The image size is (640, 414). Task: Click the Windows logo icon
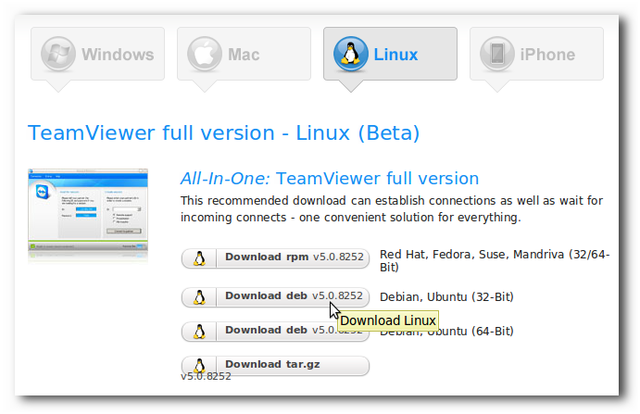tap(58, 55)
